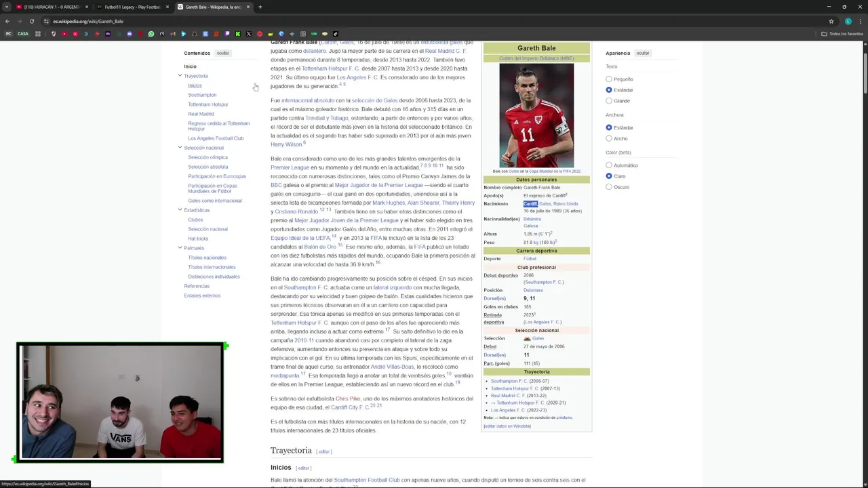868x488 pixels.
Task: Hide the Contenidos sidebar with ocultar
Action: click(222, 53)
